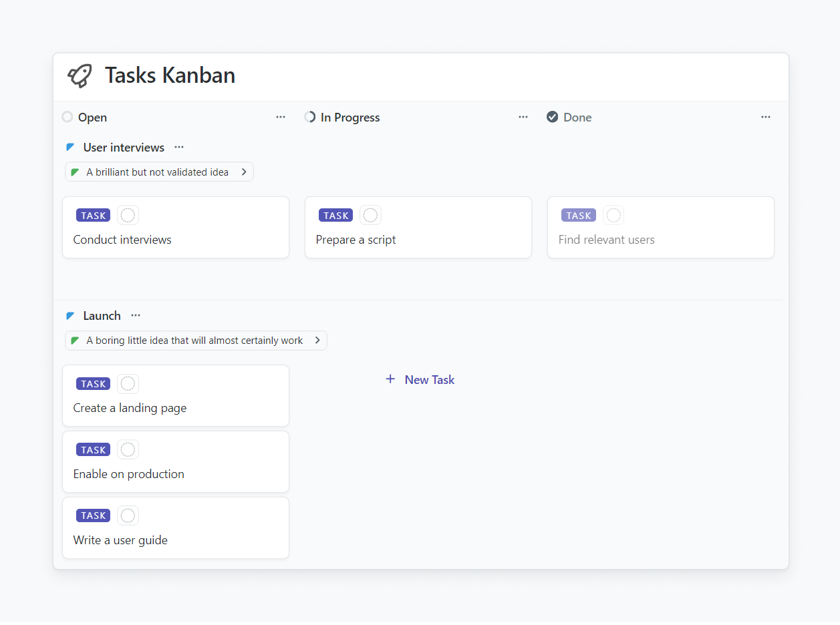The image size is (840, 625).
Task: Click the In Progress status circle icon
Action: point(309,117)
